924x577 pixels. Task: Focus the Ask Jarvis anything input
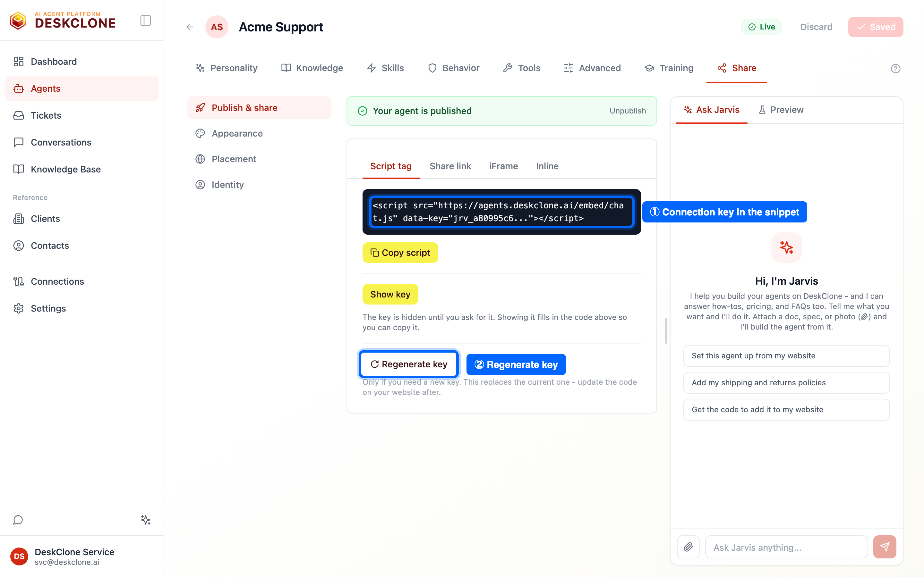coord(787,547)
